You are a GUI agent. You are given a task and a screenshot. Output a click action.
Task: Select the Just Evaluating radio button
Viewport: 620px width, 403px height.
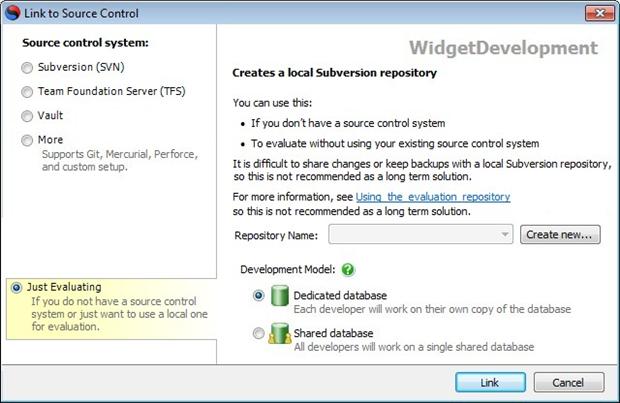[17, 288]
